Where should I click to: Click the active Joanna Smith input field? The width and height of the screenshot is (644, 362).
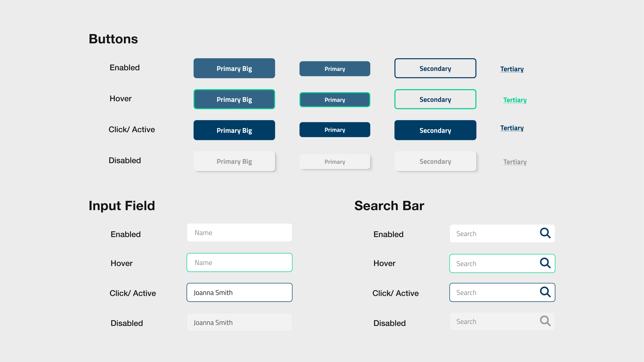[x=239, y=292]
